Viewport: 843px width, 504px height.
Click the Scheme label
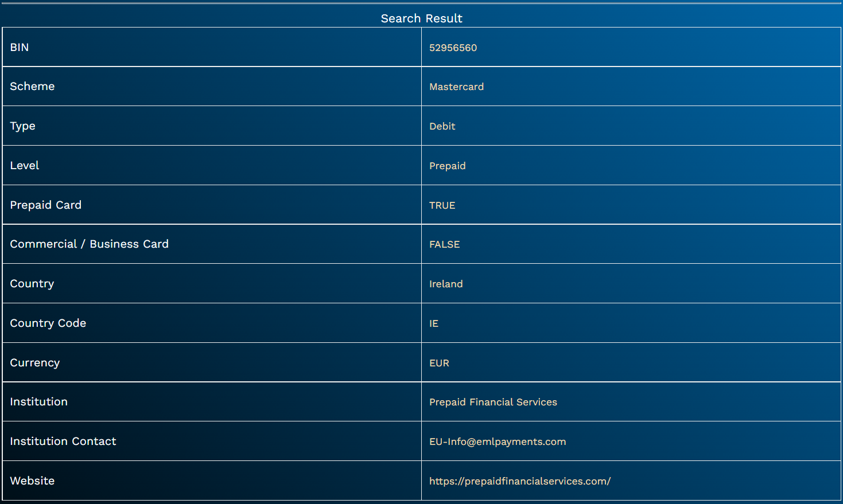tap(32, 87)
